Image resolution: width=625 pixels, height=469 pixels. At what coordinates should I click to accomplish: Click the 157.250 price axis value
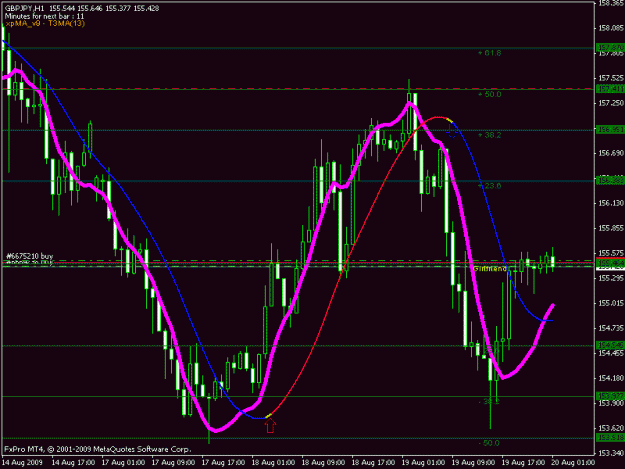click(611, 103)
